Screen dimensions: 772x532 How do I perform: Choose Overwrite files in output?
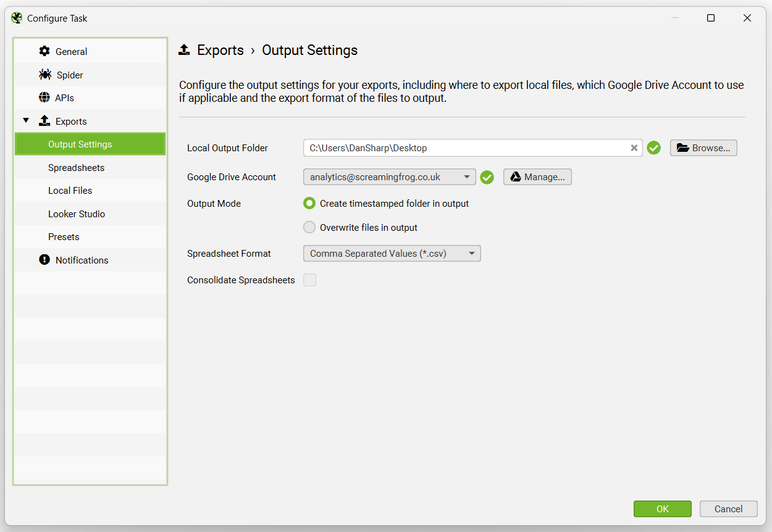[x=309, y=227]
